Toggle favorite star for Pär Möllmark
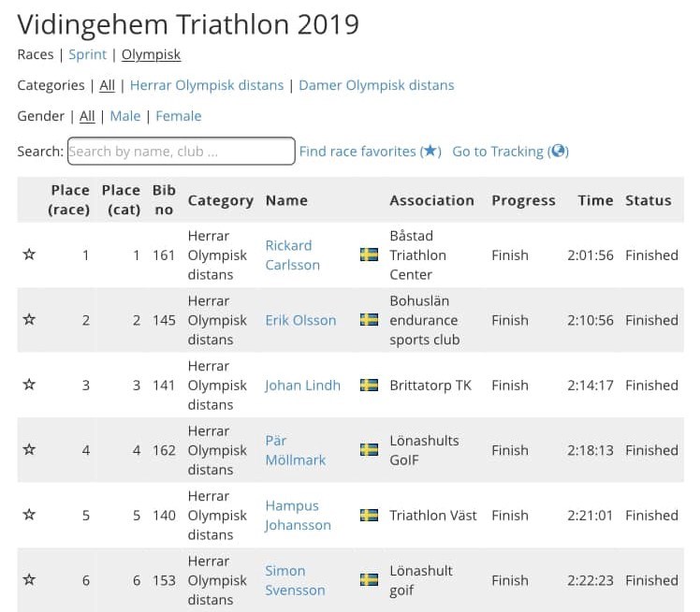Viewport: 700px width, 612px height. tap(29, 450)
